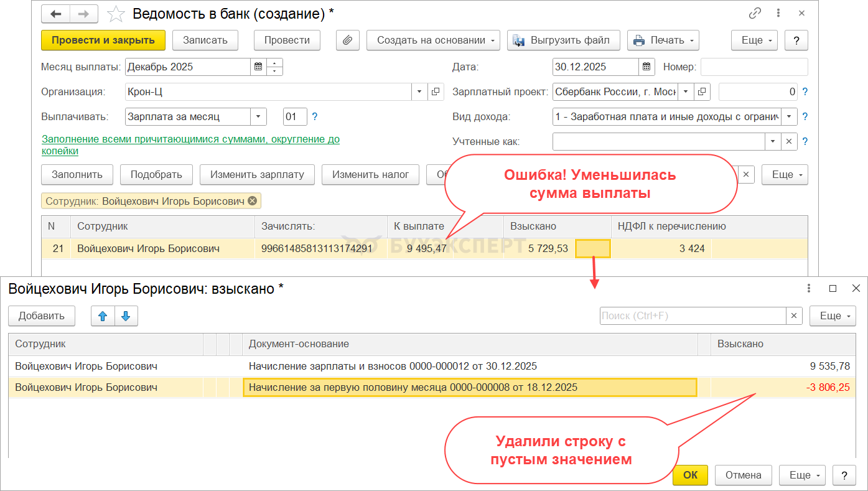Copy document link via chain icon

[x=755, y=13]
